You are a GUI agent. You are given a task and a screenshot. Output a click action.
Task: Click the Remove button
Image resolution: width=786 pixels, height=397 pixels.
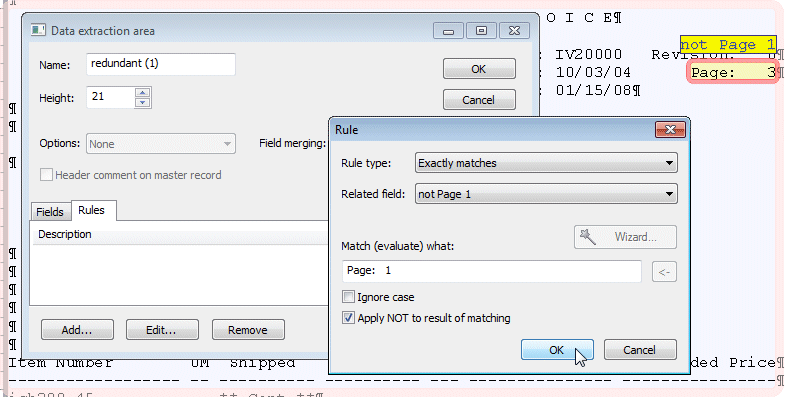248,330
